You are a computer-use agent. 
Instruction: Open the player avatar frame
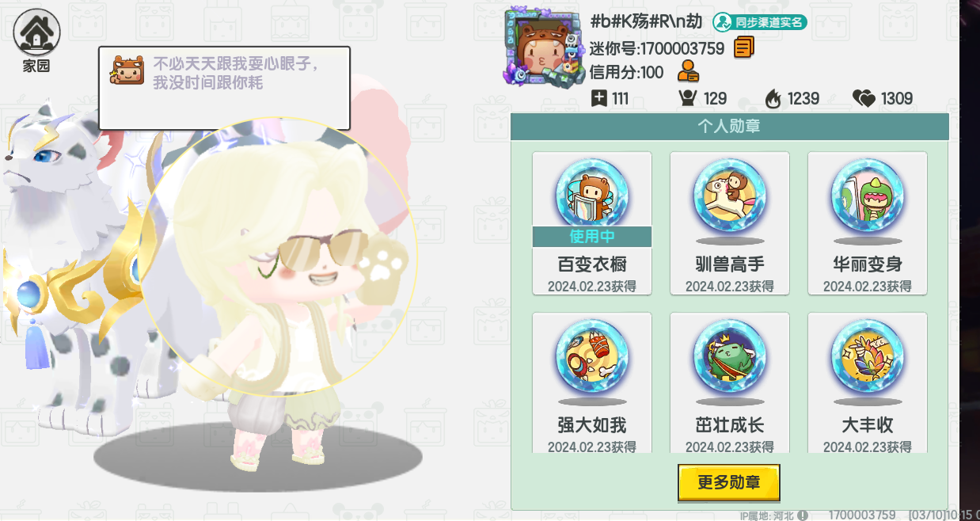click(545, 49)
